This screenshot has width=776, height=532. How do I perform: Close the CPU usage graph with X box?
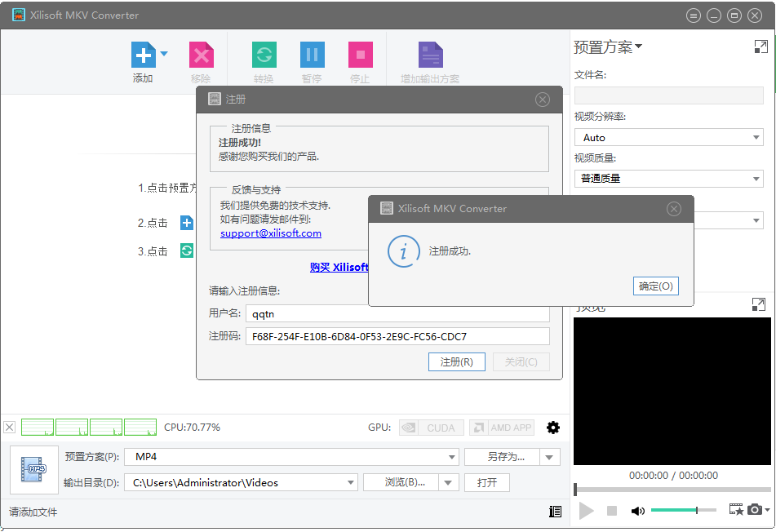tap(10, 427)
